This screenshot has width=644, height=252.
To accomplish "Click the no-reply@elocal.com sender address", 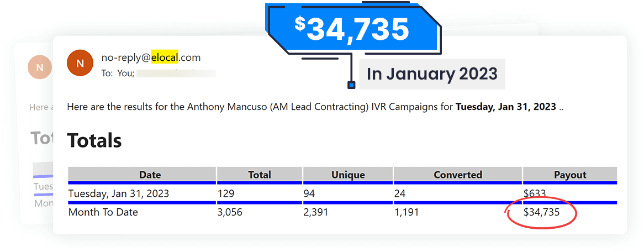I will pos(151,57).
